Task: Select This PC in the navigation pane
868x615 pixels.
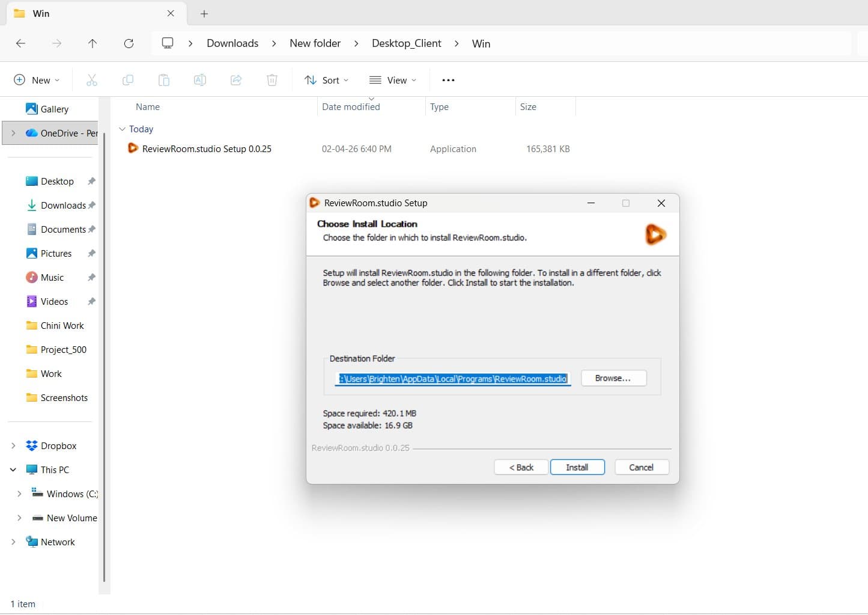Action: click(47, 470)
